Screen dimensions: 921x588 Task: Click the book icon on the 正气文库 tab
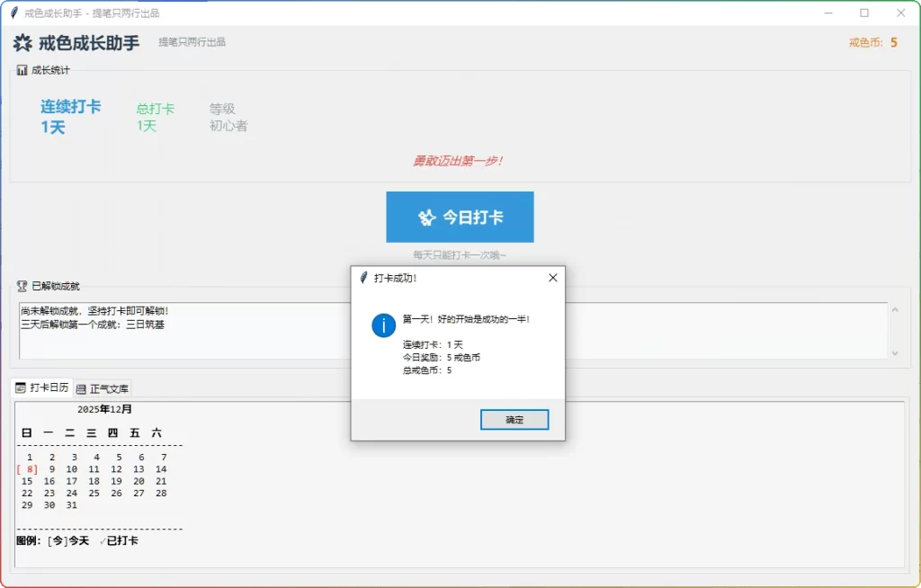80,388
